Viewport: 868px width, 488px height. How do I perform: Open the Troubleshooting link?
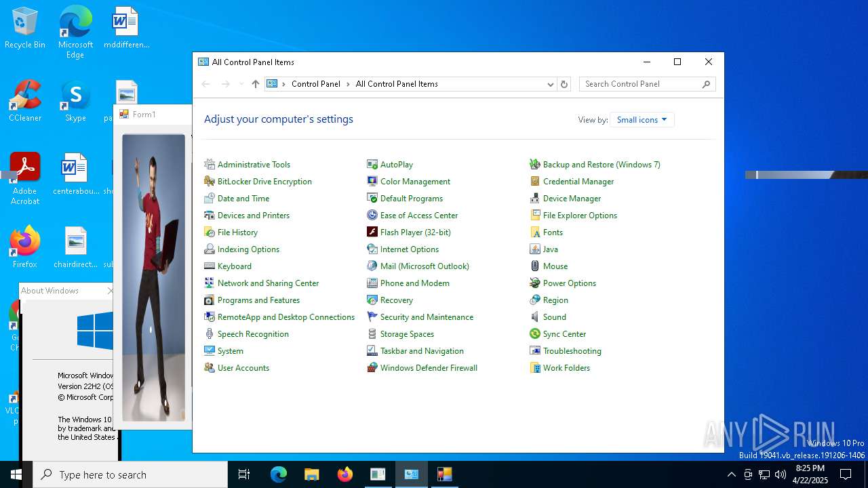pos(572,351)
